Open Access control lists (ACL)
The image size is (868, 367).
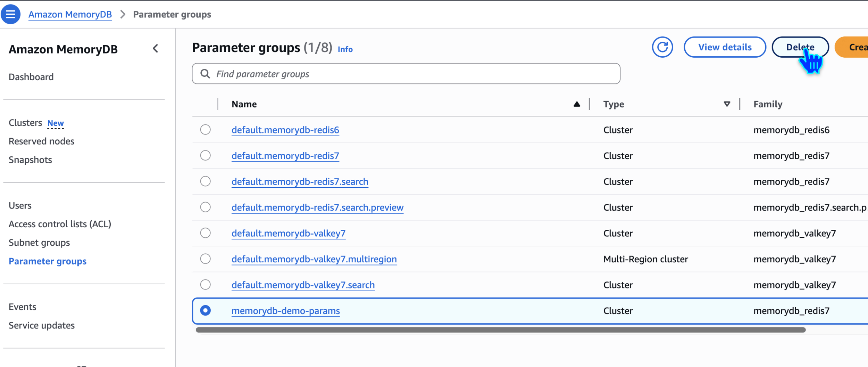pyautogui.click(x=60, y=224)
